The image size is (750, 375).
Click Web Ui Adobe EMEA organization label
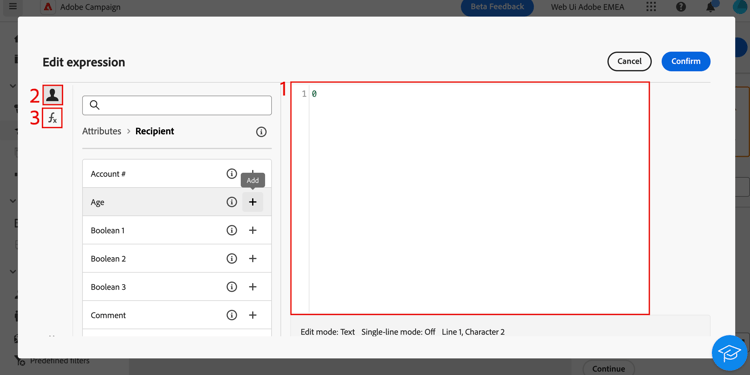587,7
